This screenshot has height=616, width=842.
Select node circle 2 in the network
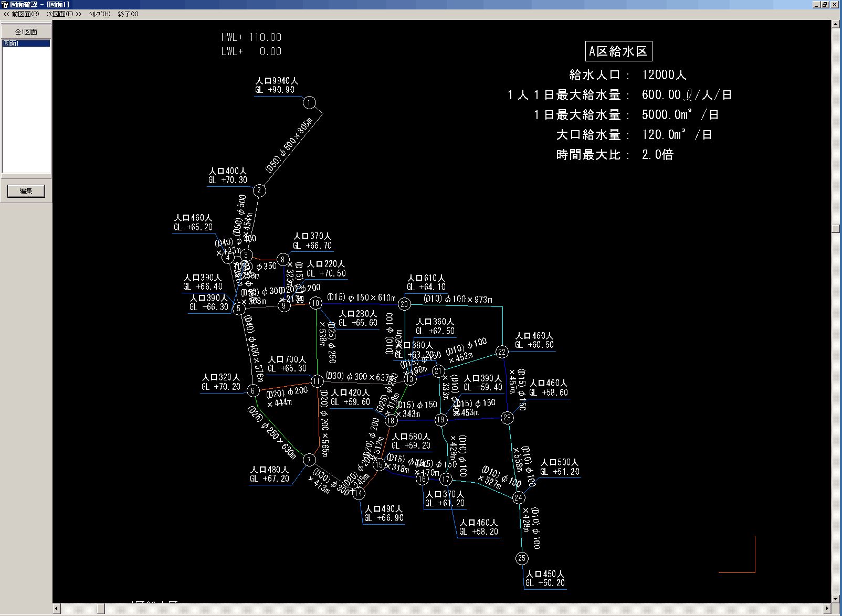point(259,190)
